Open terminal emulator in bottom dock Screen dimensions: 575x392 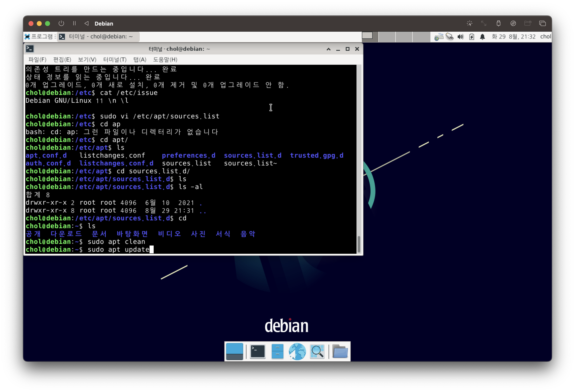point(258,351)
